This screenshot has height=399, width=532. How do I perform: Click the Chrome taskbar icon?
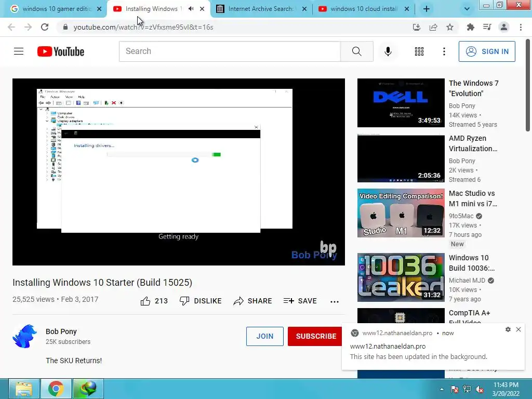[56, 389]
